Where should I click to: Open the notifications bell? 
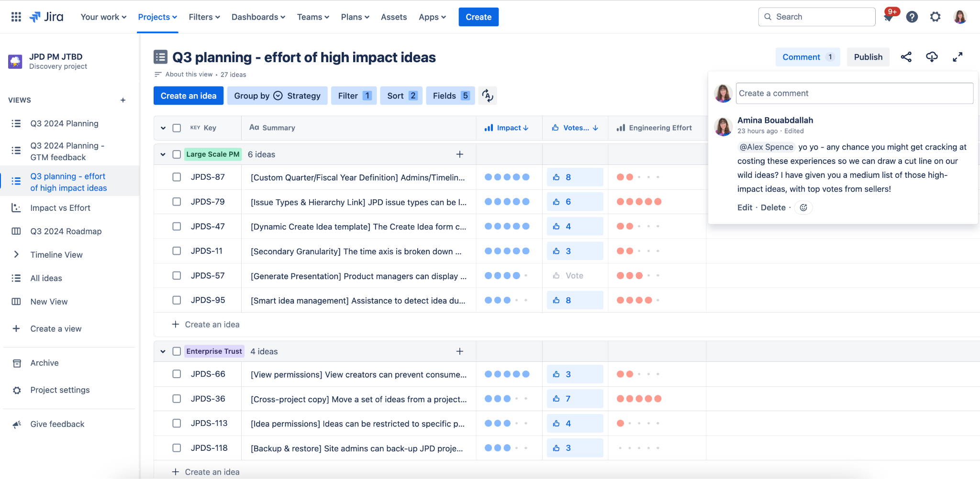point(889,17)
